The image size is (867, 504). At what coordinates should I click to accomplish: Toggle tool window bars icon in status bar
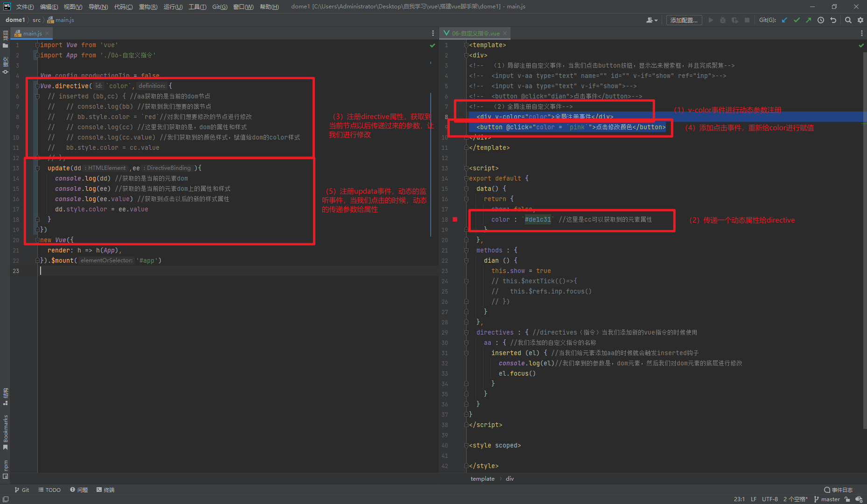click(6, 499)
